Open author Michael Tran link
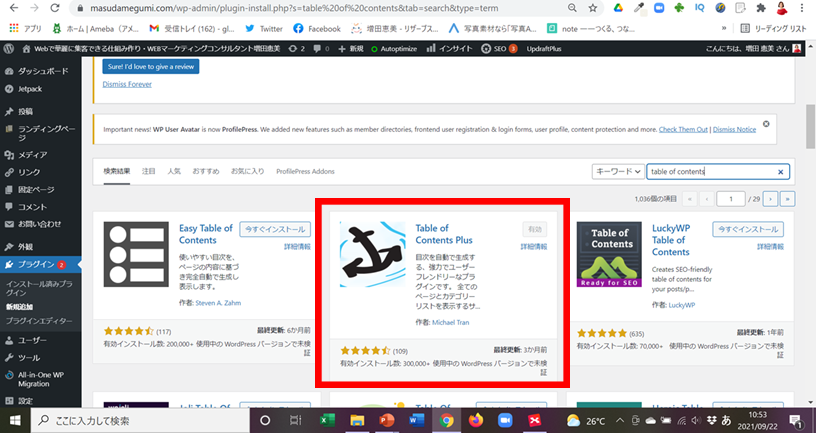This screenshot has width=816, height=433. click(450, 323)
